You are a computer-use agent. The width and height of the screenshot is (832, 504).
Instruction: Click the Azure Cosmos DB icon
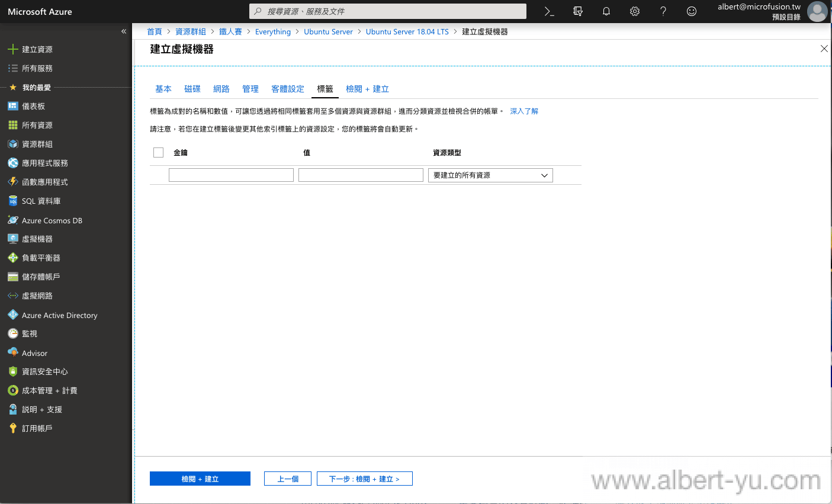[13, 220]
